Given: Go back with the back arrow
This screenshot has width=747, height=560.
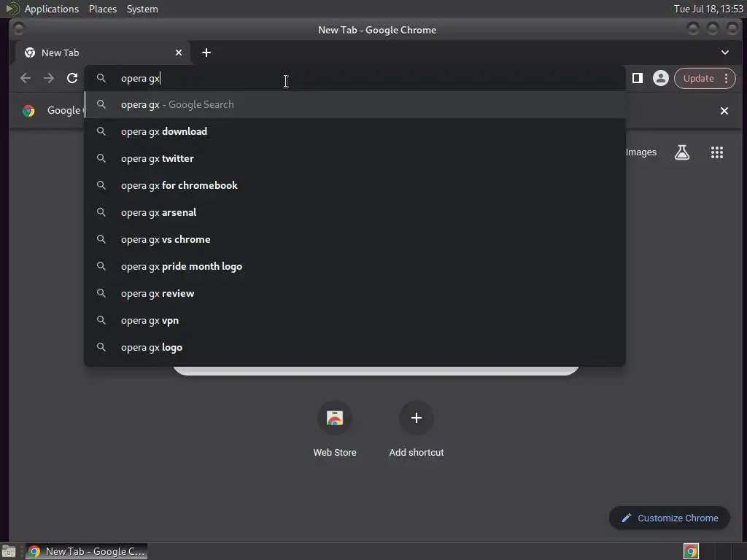Looking at the screenshot, I should point(26,78).
